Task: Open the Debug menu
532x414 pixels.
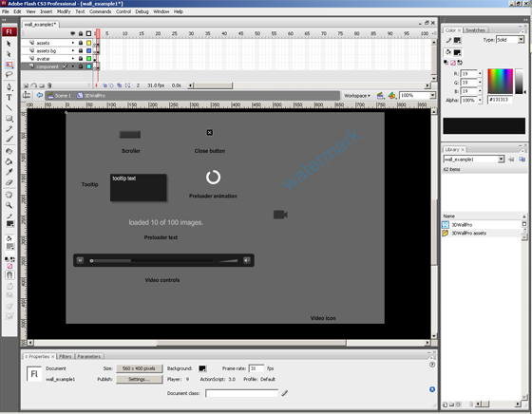Action: pos(142,11)
